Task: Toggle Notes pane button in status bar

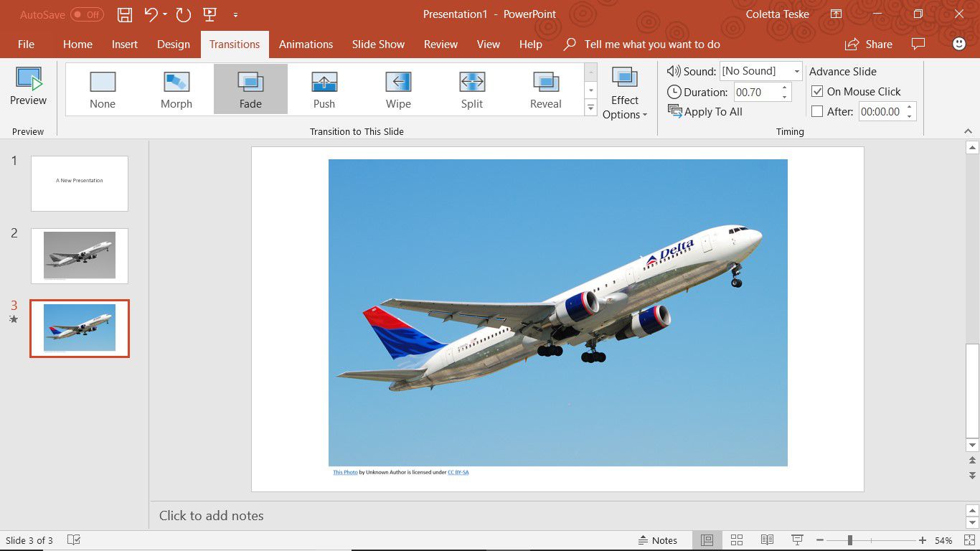Action: coord(658,540)
